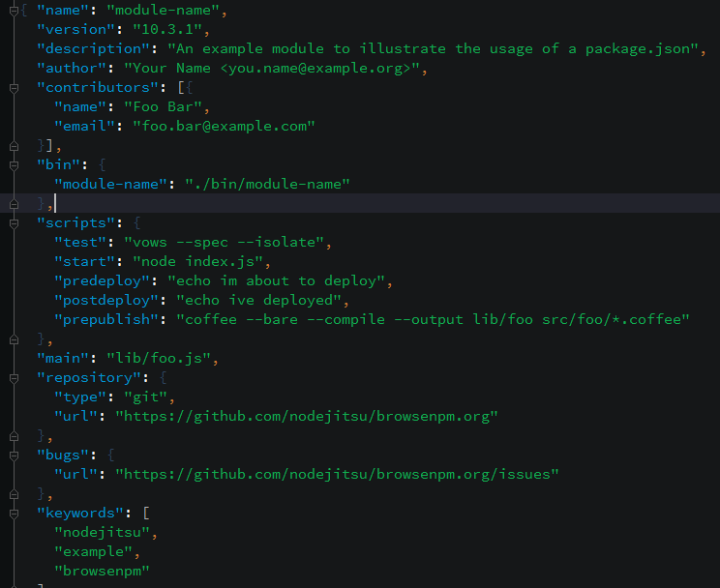
Task: Click the "author" key
Action: (x=72, y=69)
